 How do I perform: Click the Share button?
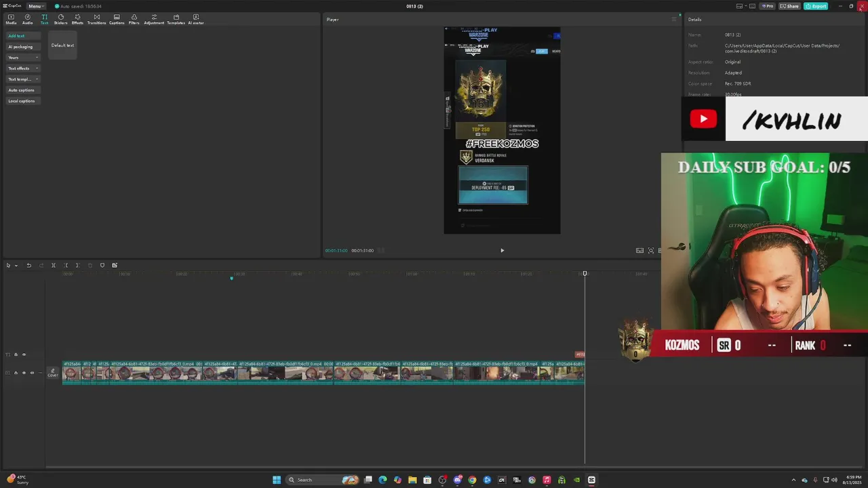point(789,6)
